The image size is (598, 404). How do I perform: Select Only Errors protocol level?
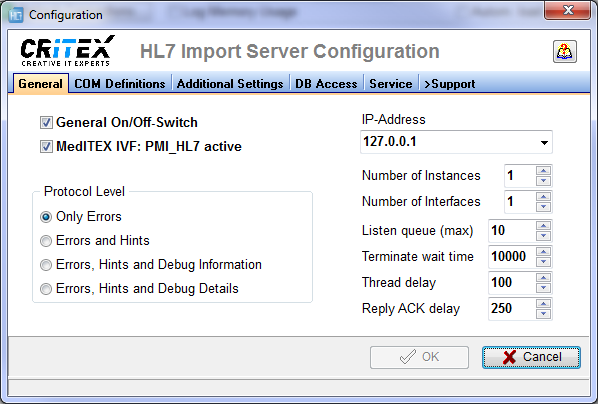click(x=46, y=217)
